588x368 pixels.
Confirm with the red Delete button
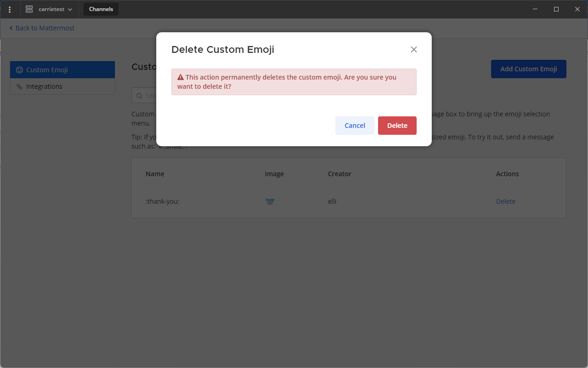[x=397, y=126]
